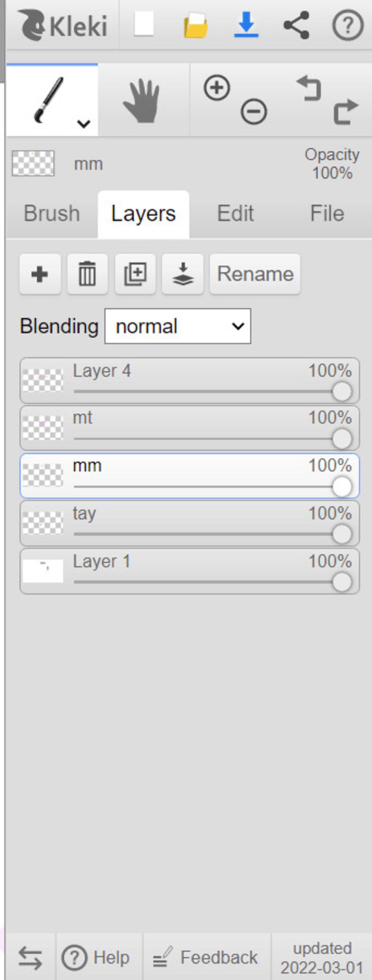
Task: Click the new image blank page icon
Action: 144,24
